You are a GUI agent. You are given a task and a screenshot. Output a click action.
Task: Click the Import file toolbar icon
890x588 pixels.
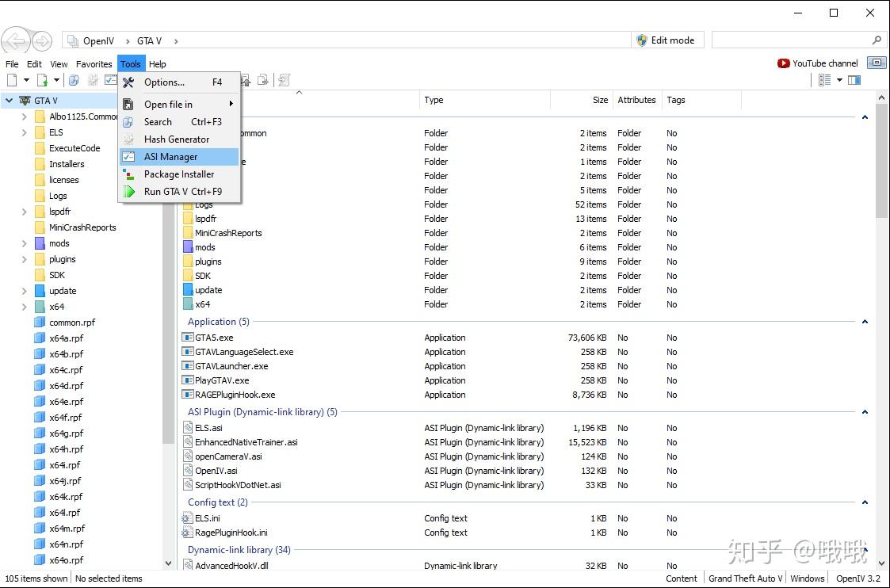(x=42, y=81)
